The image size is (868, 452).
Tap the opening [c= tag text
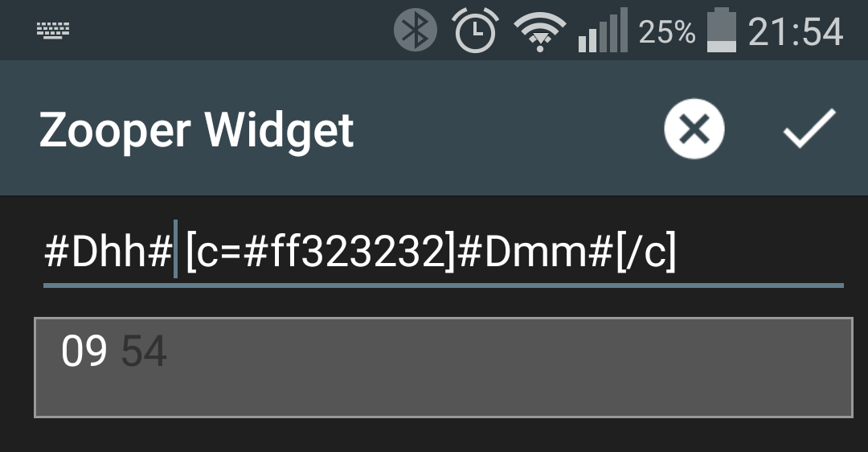(215, 252)
